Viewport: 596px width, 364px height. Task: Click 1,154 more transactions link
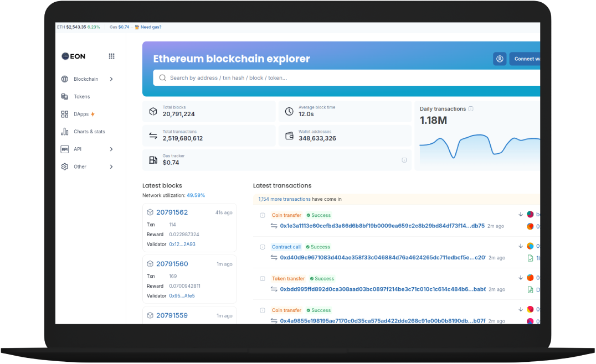[x=284, y=199]
